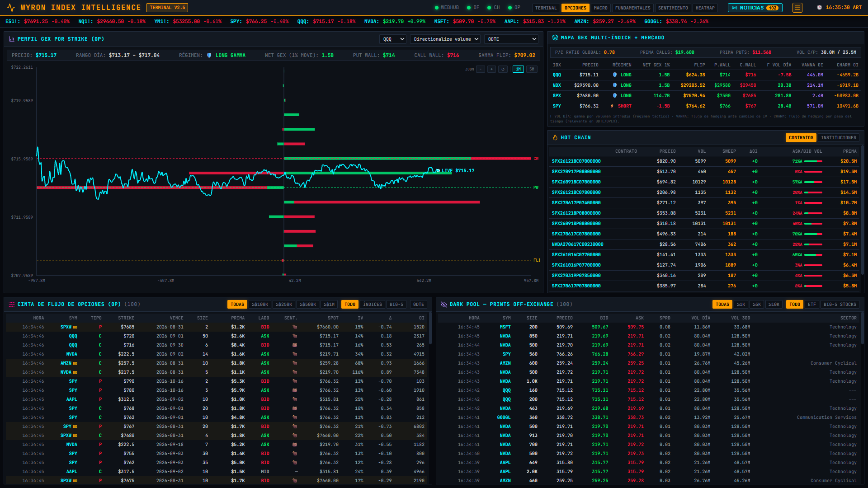The image size is (868, 488).
Task: Click the lightning SHORT regime icon for SPY
Action: [612, 106]
